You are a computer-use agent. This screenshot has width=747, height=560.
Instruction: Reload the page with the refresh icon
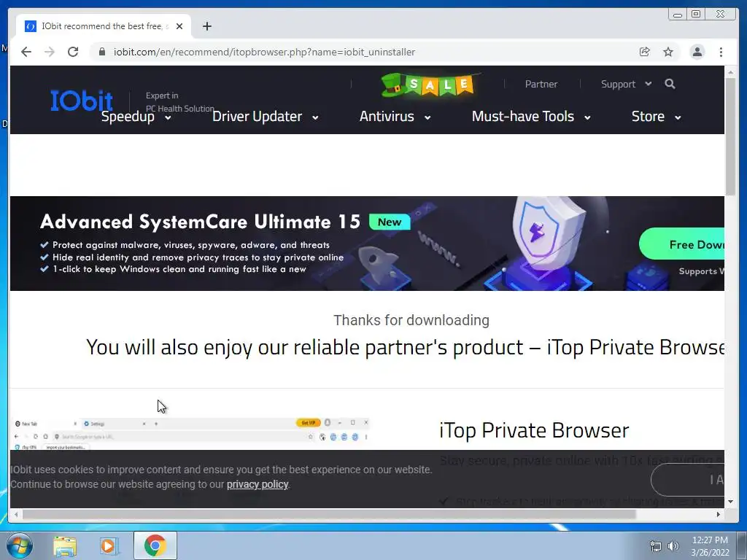pyautogui.click(x=73, y=52)
